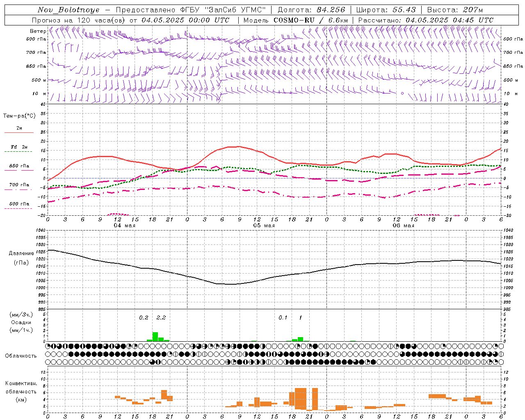Select the forecast start 04.05.2025 00:00 UTC
This screenshot has width=525, height=420.
click(185, 20)
